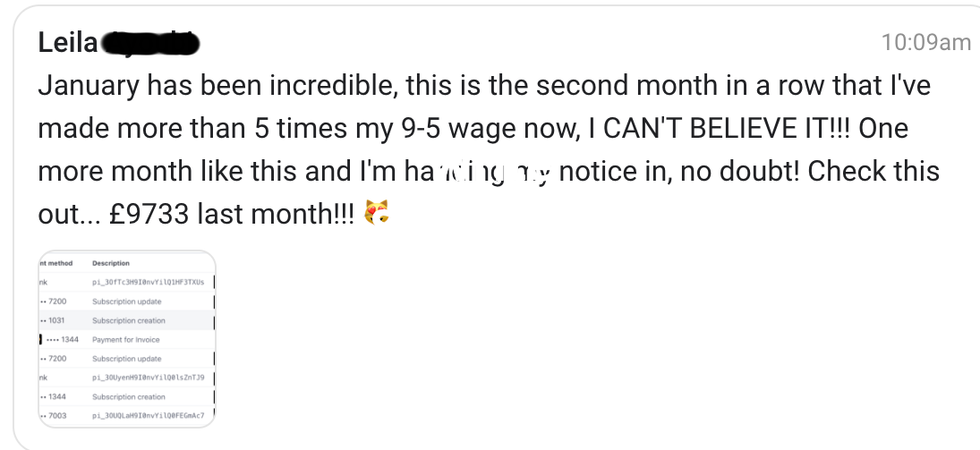Click card brand icon beside •••• 1344
The width and height of the screenshot is (980, 450).
pos(41,339)
